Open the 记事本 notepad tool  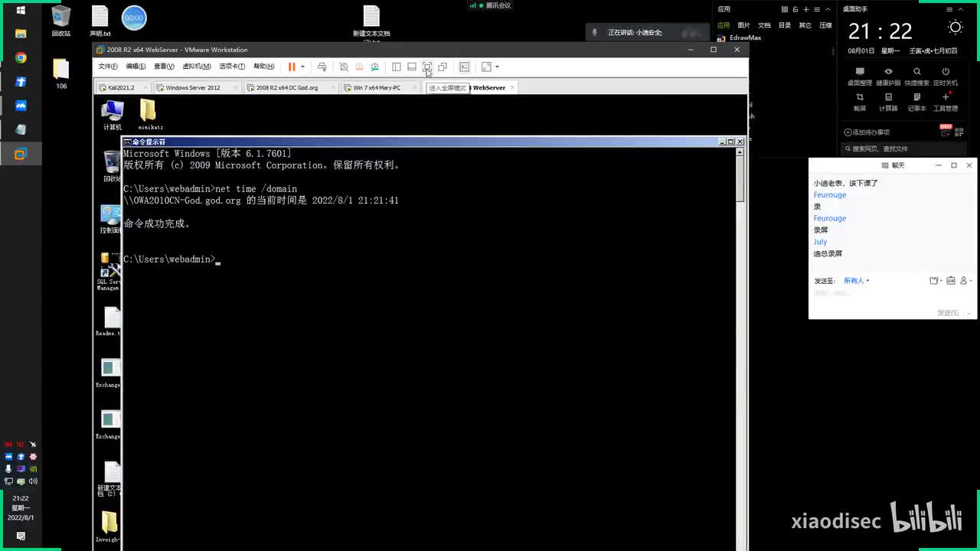[x=916, y=103]
